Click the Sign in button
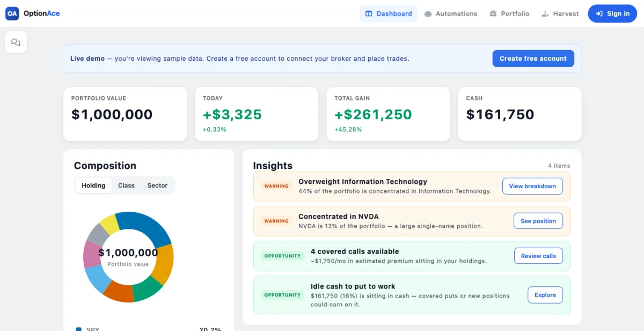Viewport: 644px width, 331px height. pyautogui.click(x=612, y=13)
